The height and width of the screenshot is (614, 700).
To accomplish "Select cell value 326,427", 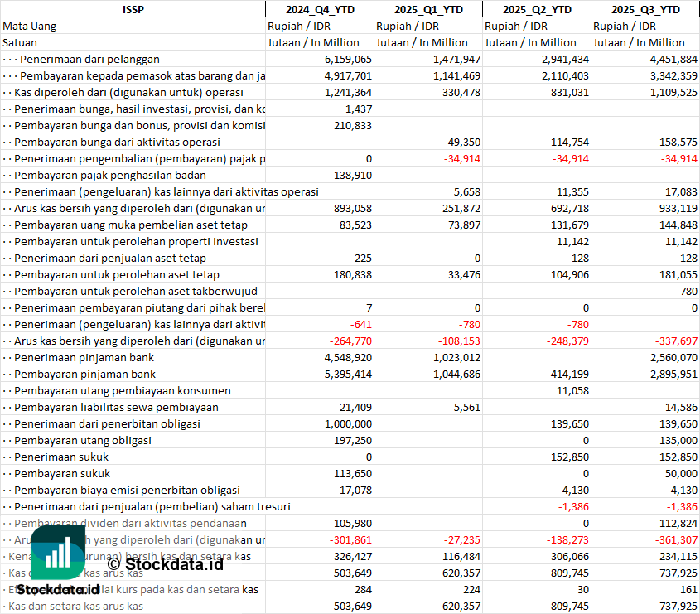I will pyautogui.click(x=353, y=556).
